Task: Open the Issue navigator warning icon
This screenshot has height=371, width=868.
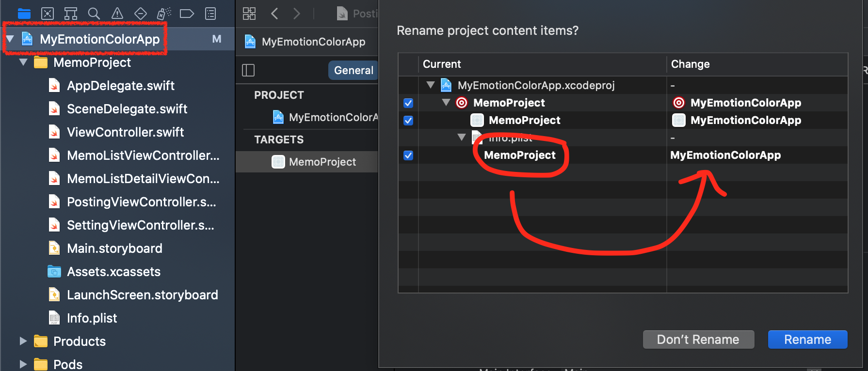Action: 117,14
